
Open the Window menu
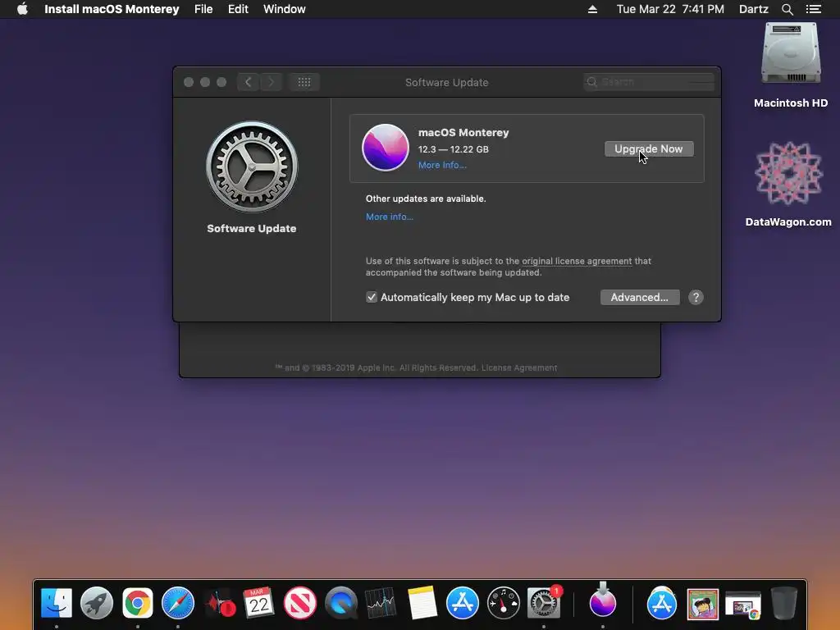(284, 9)
